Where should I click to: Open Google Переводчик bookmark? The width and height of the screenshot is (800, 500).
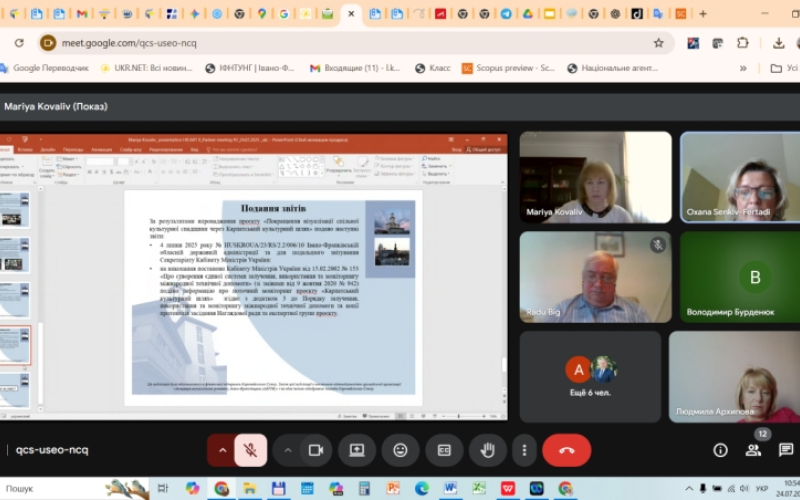pos(45,68)
